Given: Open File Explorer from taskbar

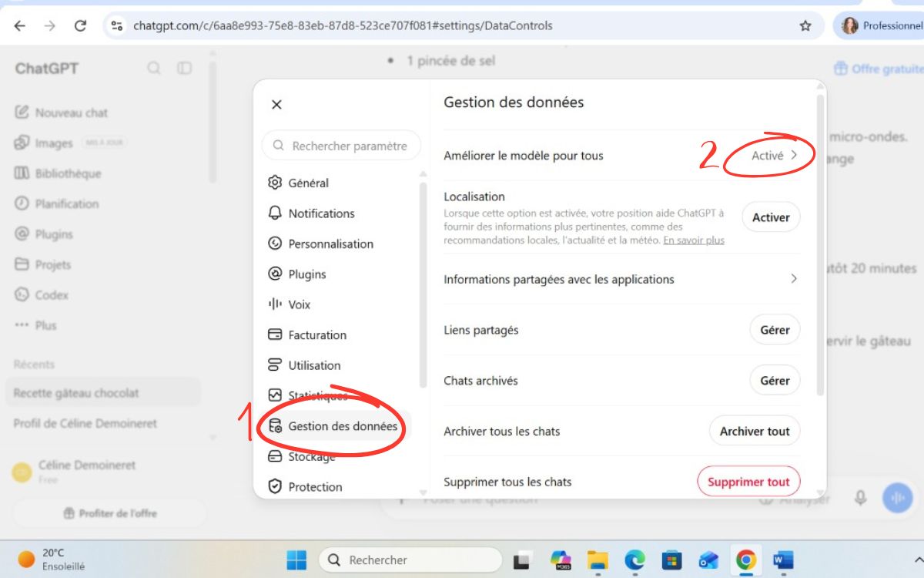Looking at the screenshot, I should coord(598,560).
